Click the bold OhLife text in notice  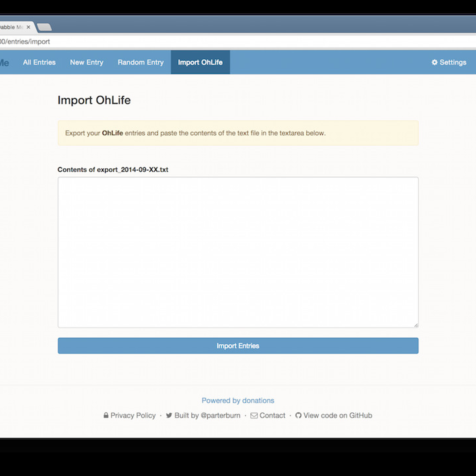tap(112, 133)
